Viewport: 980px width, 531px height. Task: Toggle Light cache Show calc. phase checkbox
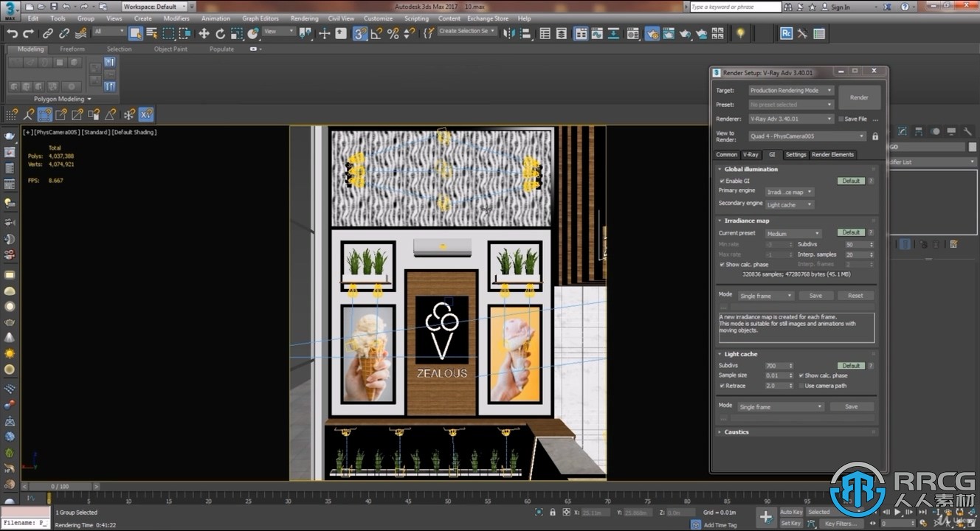pyautogui.click(x=801, y=375)
